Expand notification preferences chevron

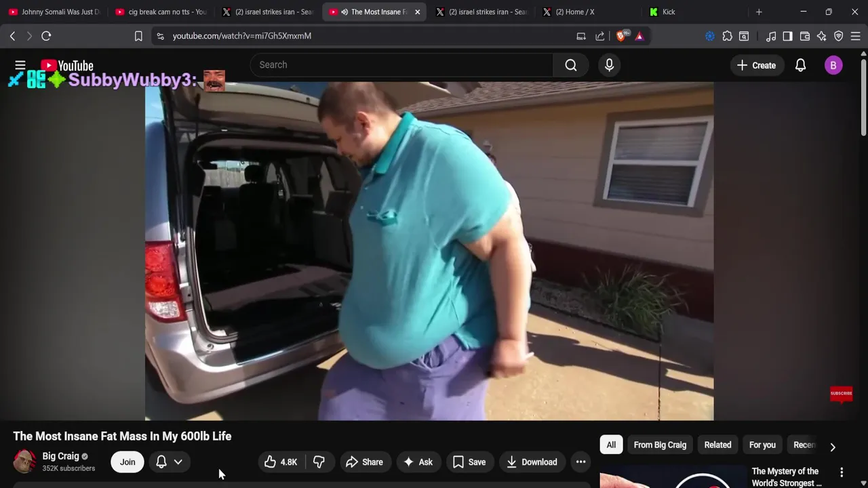coord(178,462)
